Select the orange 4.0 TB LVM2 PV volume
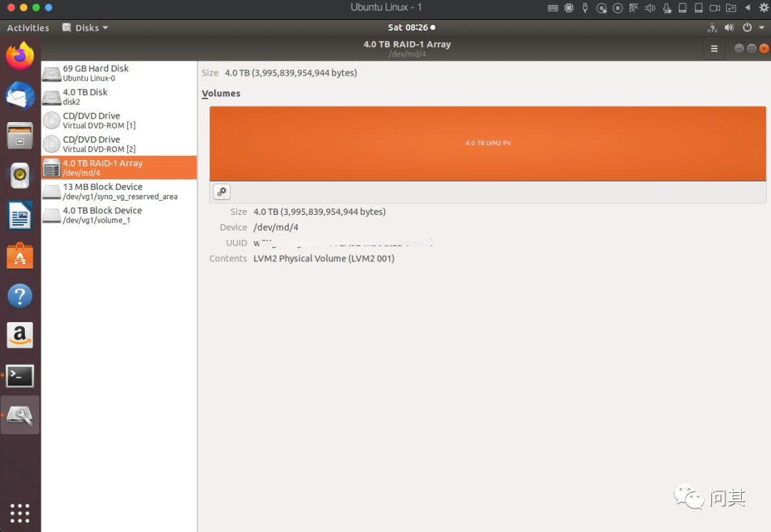Screen dimensions: 771x532 pyautogui.click(x=488, y=144)
